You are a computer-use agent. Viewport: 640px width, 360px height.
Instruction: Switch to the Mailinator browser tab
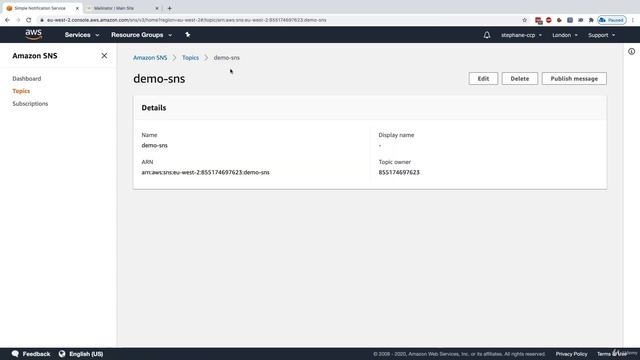coord(122,8)
